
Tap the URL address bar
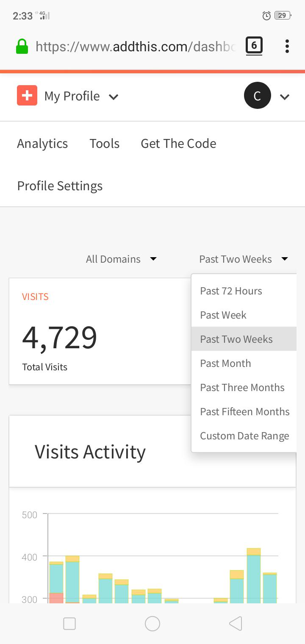(x=135, y=46)
